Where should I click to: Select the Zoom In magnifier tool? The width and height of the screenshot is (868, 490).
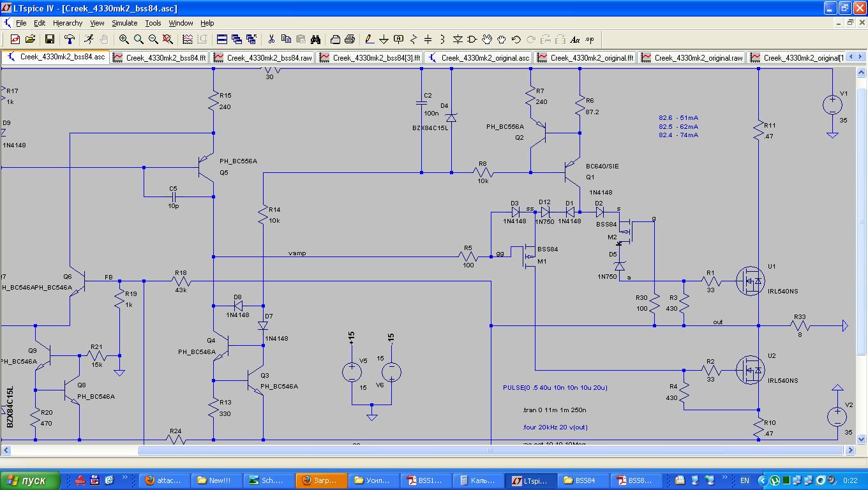[124, 40]
